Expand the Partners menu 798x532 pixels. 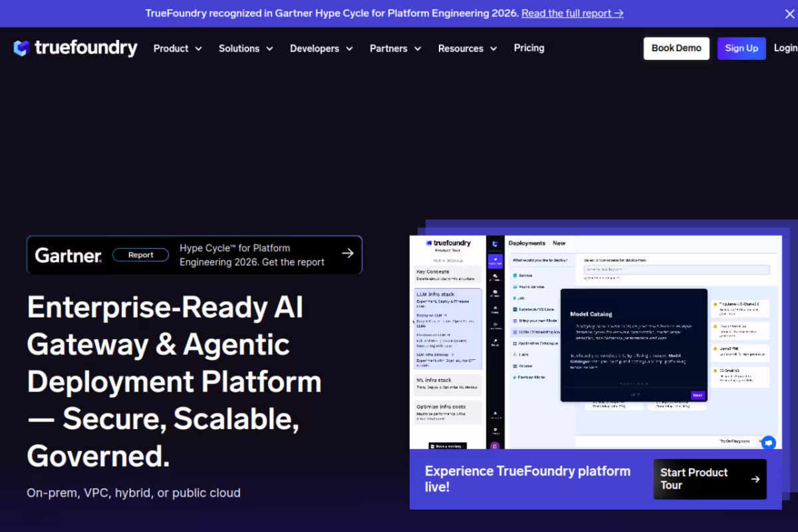[396, 49]
